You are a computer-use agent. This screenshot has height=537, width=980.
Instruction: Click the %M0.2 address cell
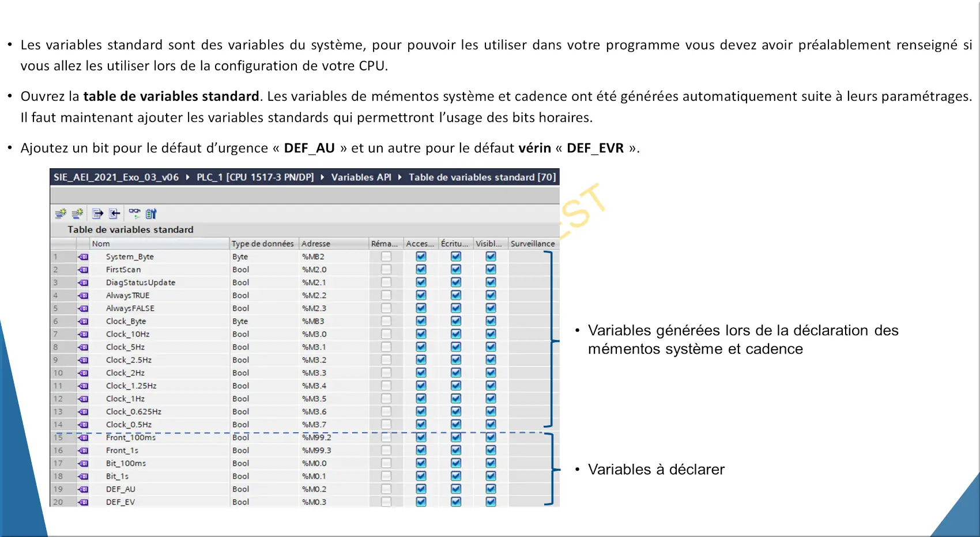click(334, 489)
